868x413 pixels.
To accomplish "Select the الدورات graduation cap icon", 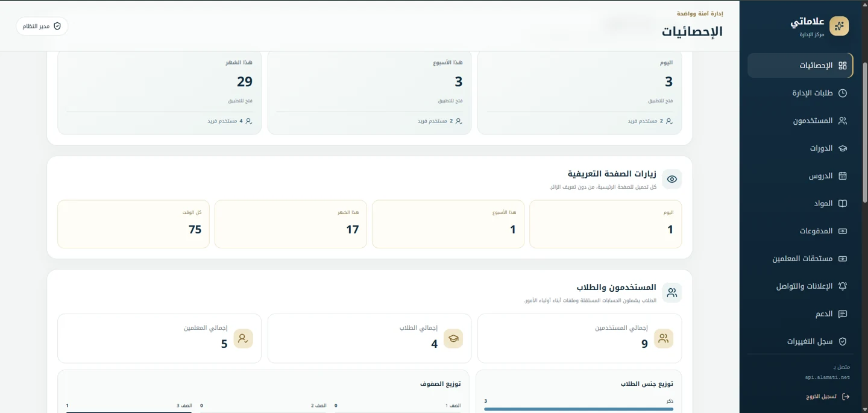I will (x=843, y=148).
